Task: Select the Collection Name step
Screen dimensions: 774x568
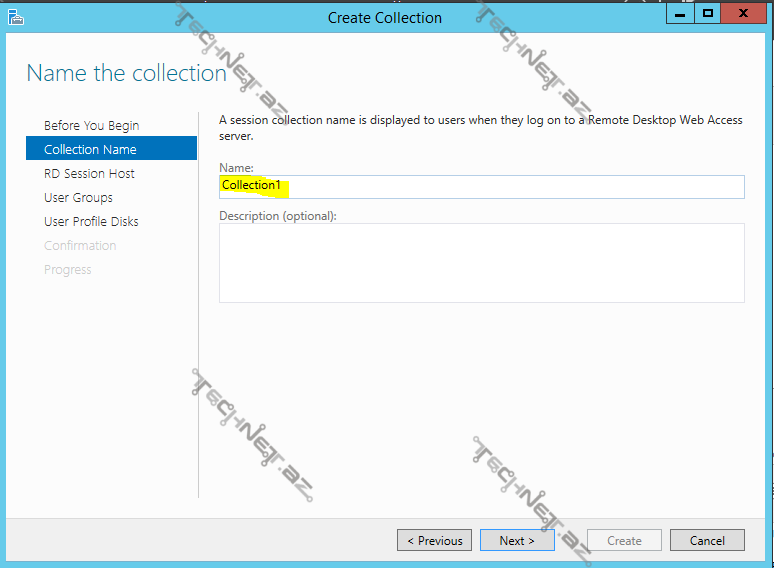Action: (x=90, y=149)
